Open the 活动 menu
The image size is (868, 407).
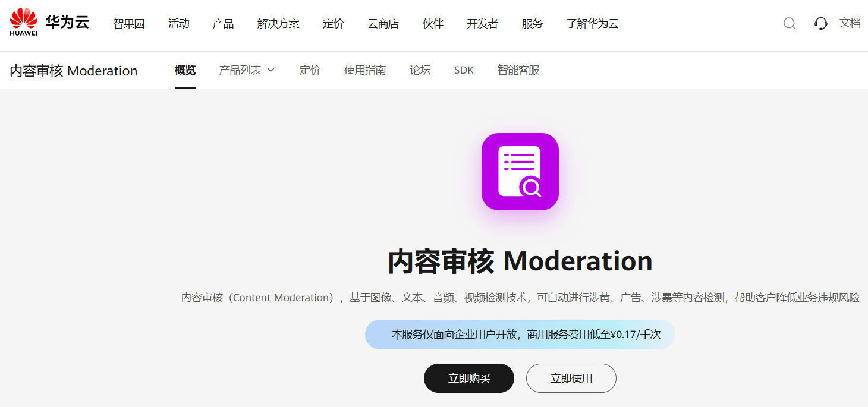179,24
